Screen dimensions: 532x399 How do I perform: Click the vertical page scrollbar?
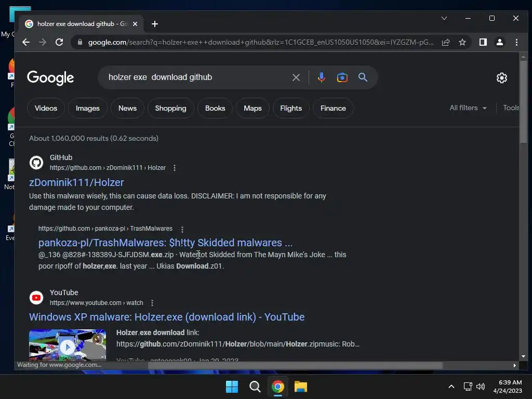(x=523, y=102)
